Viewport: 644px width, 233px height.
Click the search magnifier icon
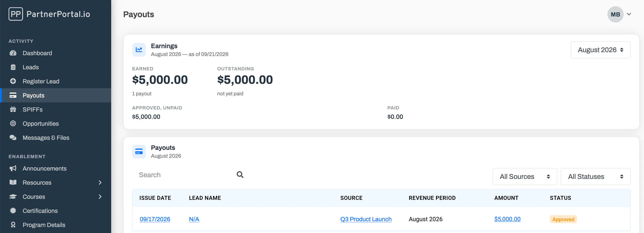[x=240, y=174]
